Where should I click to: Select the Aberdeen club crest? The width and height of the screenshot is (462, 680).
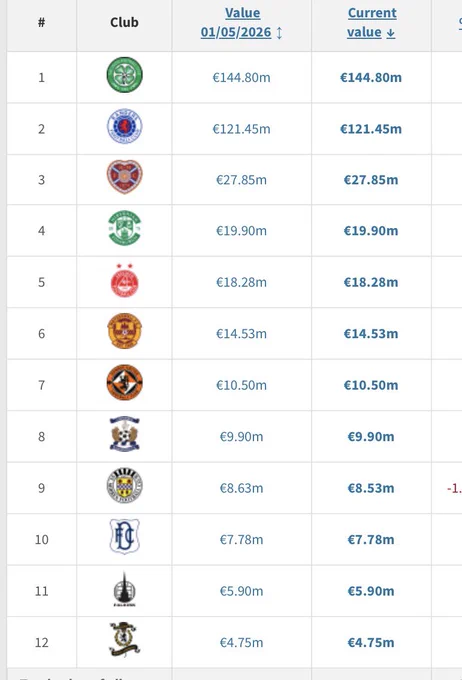pyautogui.click(x=125, y=281)
